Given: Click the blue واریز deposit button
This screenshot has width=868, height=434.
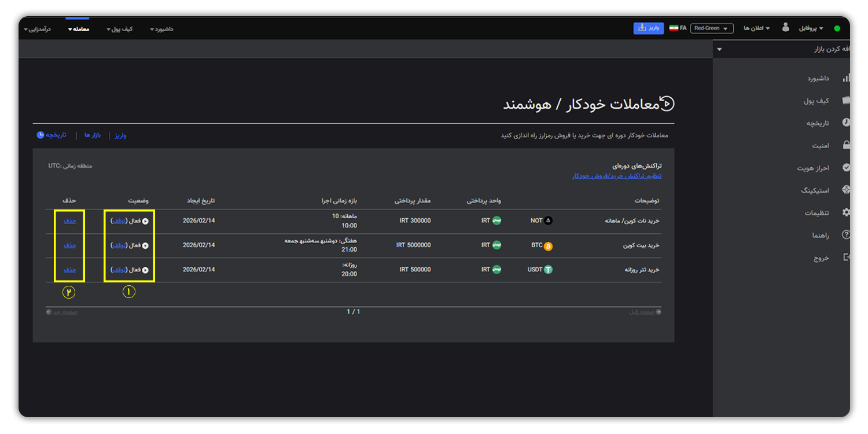Looking at the screenshot, I should click(649, 28).
